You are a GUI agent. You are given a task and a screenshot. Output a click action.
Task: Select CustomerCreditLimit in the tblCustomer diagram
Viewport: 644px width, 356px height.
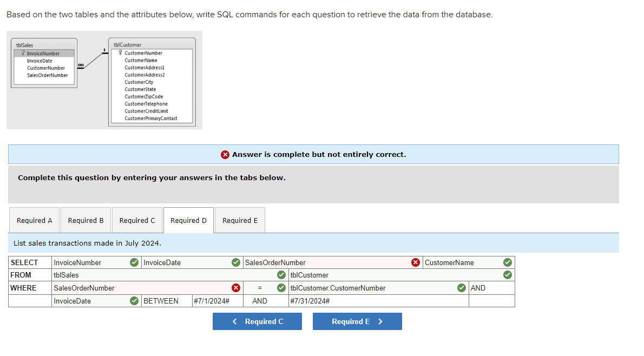click(146, 111)
